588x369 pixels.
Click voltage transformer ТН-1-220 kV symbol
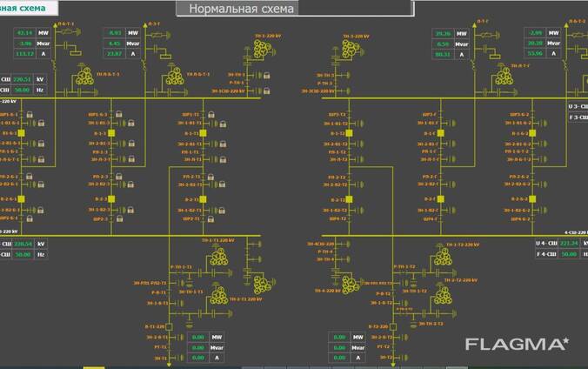click(263, 50)
